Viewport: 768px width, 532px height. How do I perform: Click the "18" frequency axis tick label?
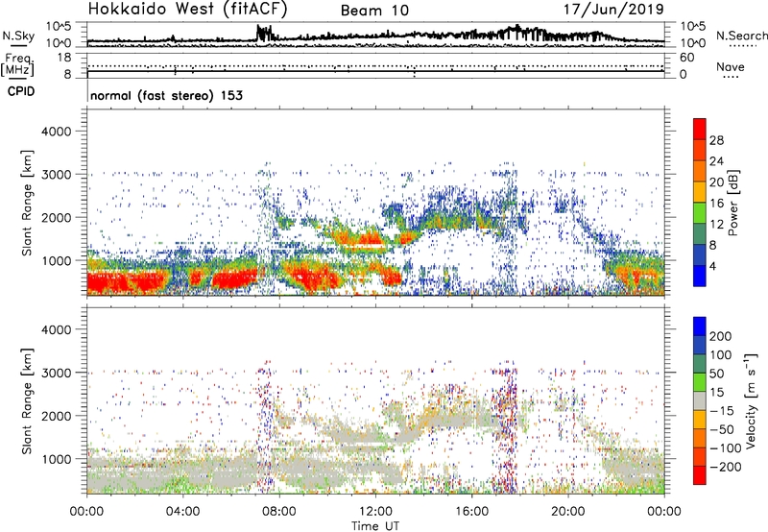click(64, 58)
